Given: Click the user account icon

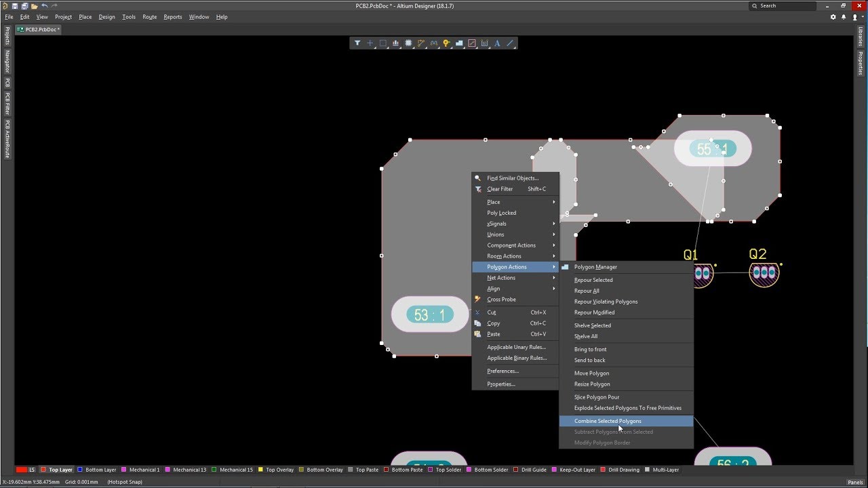Looking at the screenshot, I should point(854,17).
